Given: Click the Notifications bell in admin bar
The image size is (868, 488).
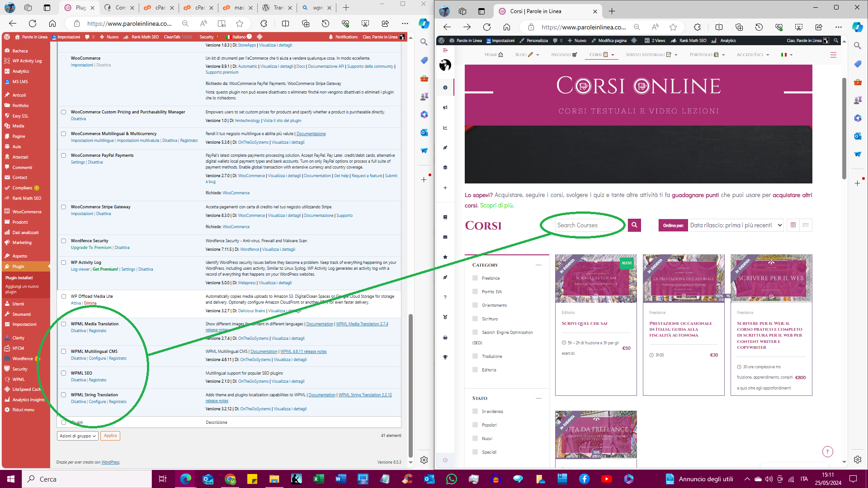Looking at the screenshot, I should [x=331, y=37].
